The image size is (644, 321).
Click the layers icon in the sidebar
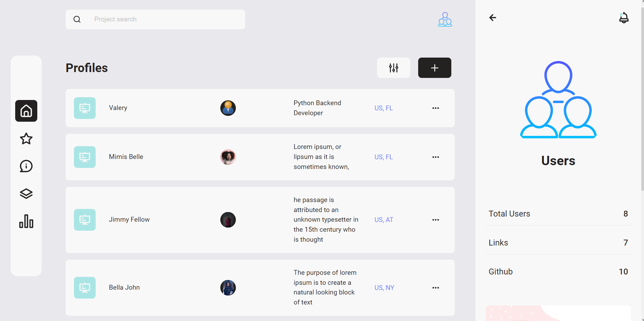coord(26,193)
